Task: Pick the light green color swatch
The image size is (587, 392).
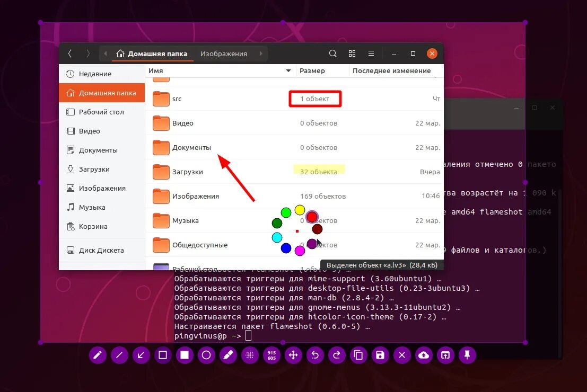Action: 286,212
